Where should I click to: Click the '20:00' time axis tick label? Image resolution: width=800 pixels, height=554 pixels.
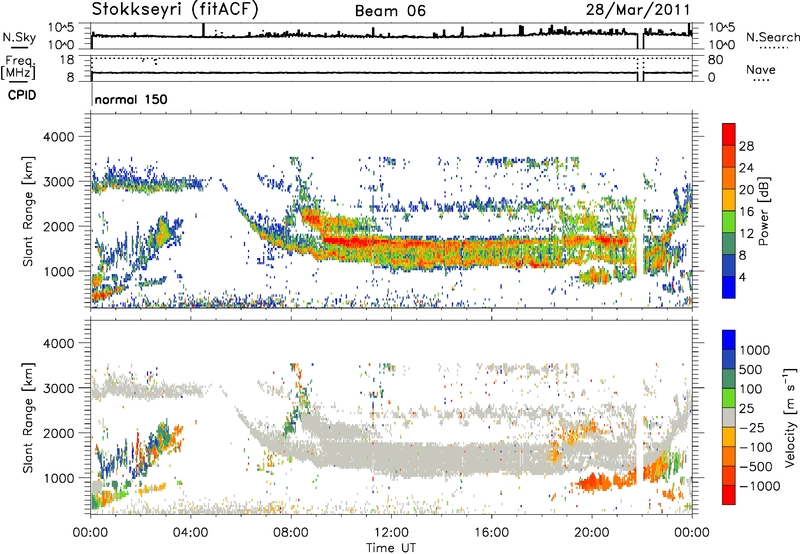(591, 533)
